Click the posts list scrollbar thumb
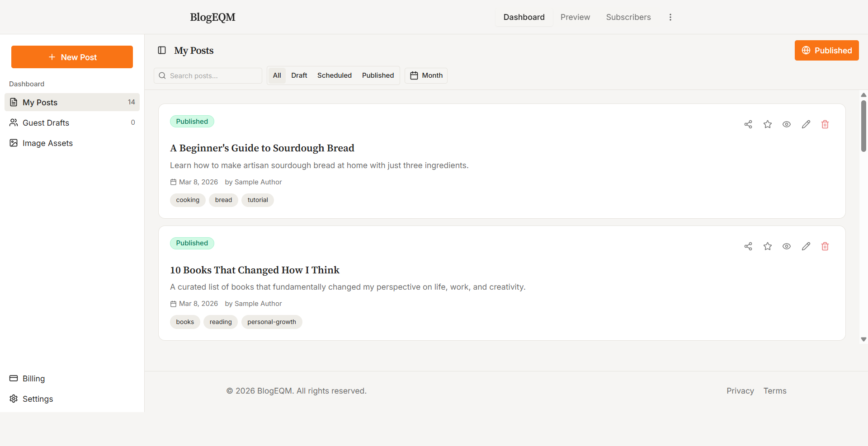The width and height of the screenshot is (868, 446). (863, 126)
